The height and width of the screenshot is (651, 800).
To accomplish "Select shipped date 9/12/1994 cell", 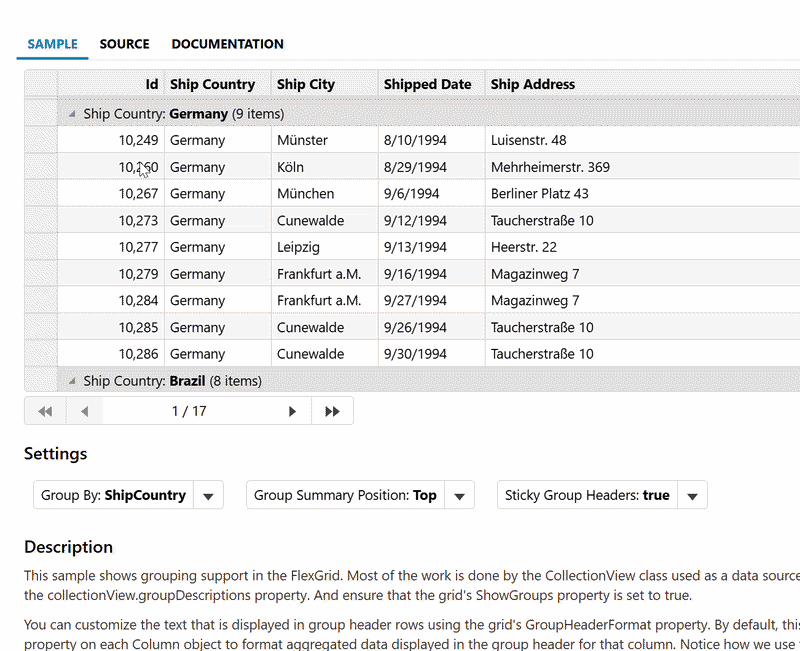I will tap(432, 220).
